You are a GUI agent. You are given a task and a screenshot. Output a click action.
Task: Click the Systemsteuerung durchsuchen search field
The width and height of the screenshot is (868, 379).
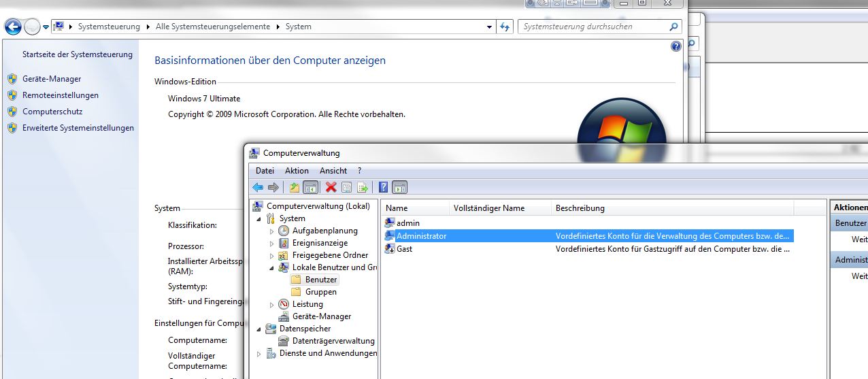pyautogui.click(x=599, y=27)
